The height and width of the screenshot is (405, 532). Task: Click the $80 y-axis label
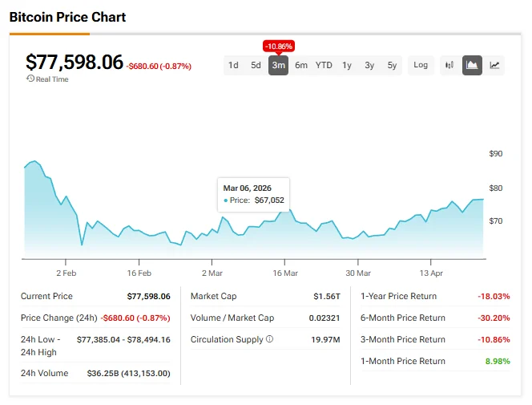click(495, 188)
